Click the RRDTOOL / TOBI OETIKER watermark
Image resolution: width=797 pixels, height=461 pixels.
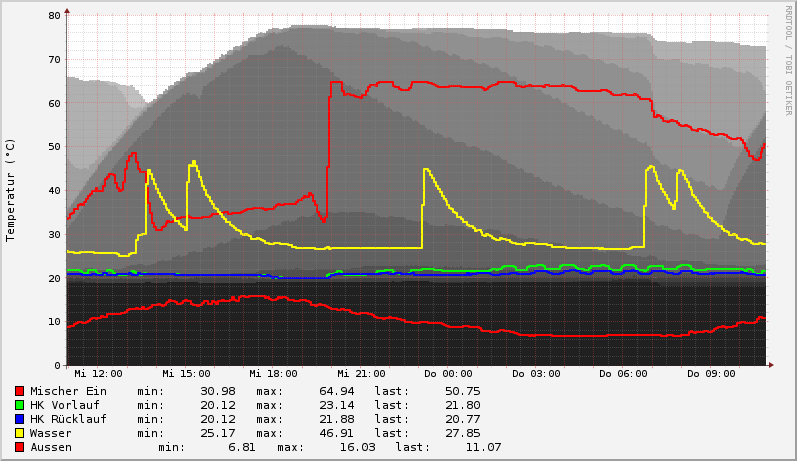[788, 62]
